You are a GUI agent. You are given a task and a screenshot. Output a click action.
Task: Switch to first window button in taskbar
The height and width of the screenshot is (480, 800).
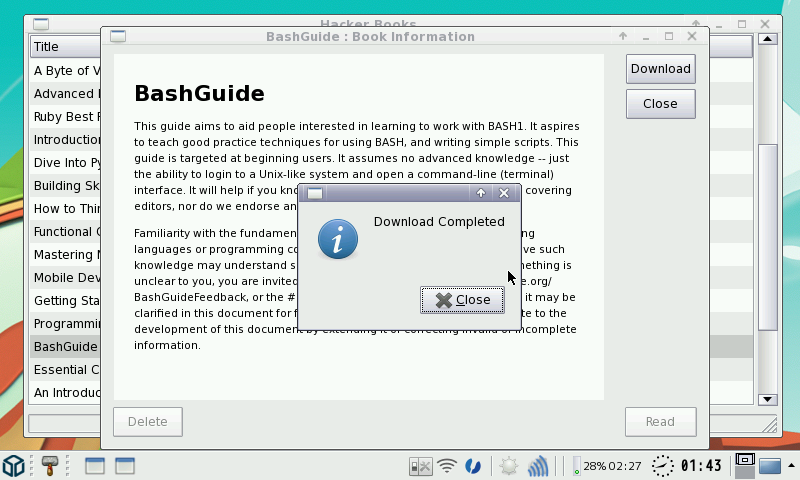point(95,466)
